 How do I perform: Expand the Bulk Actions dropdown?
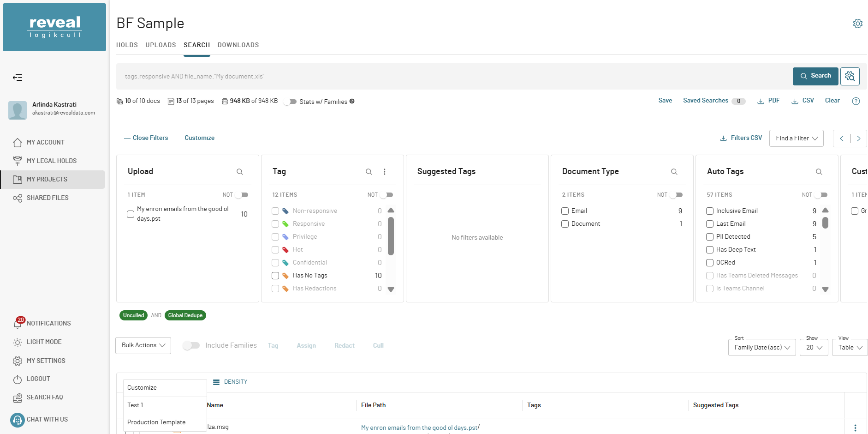click(x=143, y=345)
